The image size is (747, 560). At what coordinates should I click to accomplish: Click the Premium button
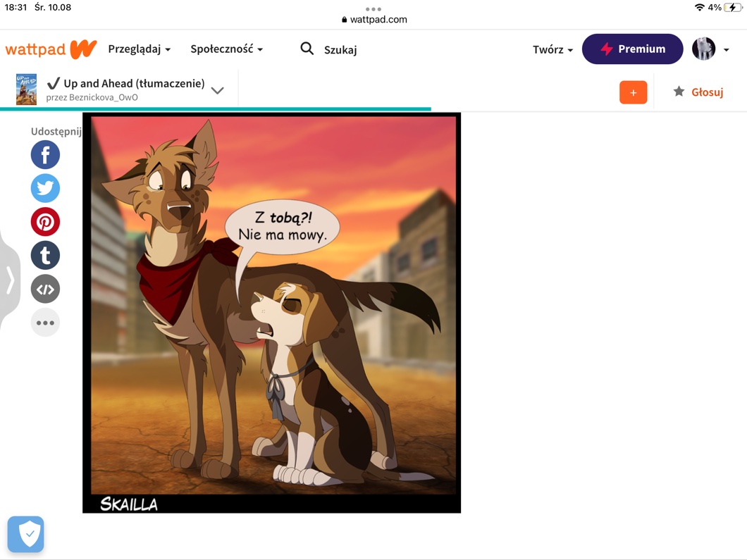click(x=632, y=49)
